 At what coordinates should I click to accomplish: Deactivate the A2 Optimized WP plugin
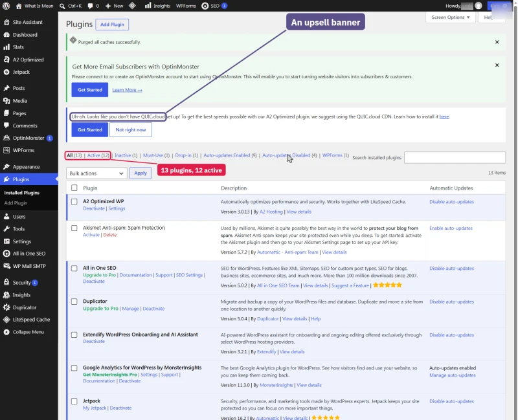pyautogui.click(x=94, y=208)
